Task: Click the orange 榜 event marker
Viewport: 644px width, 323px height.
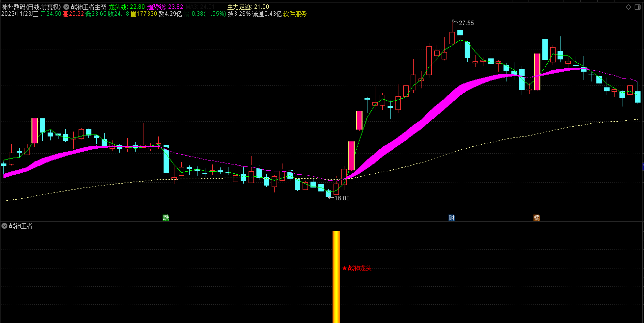Action: (537, 217)
